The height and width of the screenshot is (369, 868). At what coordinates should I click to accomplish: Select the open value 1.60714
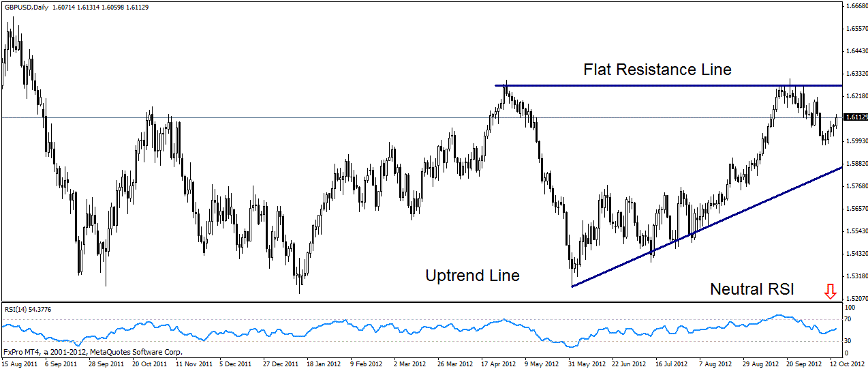point(64,7)
